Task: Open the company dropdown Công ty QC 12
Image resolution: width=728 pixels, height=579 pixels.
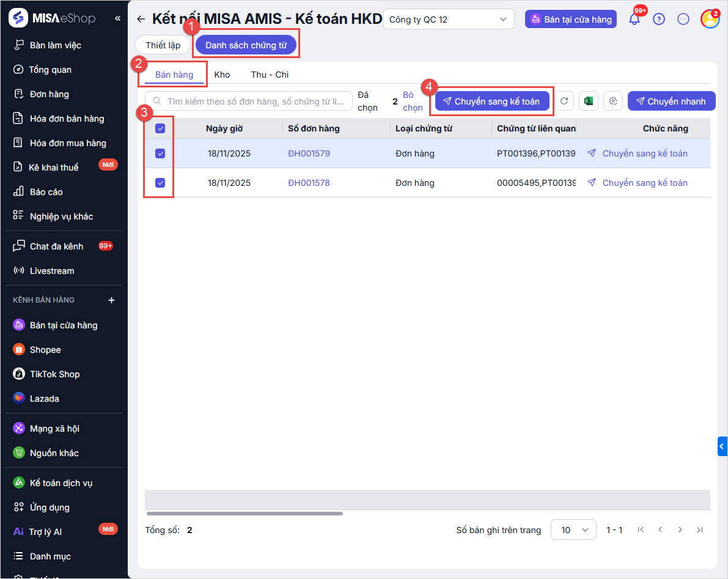Action: point(448,19)
